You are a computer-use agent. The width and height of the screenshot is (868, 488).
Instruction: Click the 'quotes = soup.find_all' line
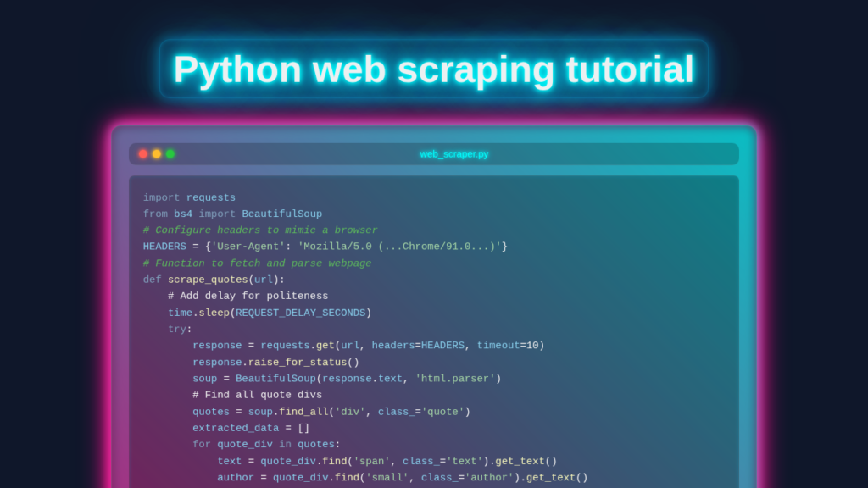331,412
